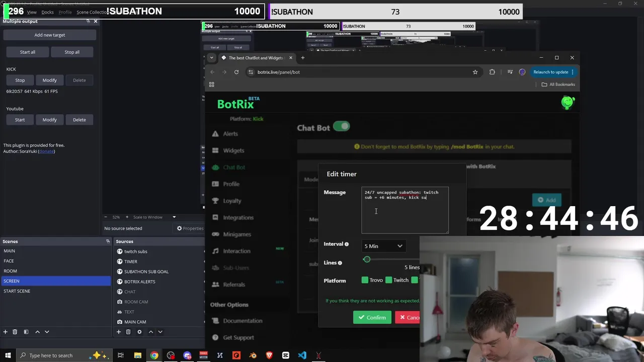The image size is (644, 362).
Task: Open the Relaunch to update menu dots
Action: point(573,72)
